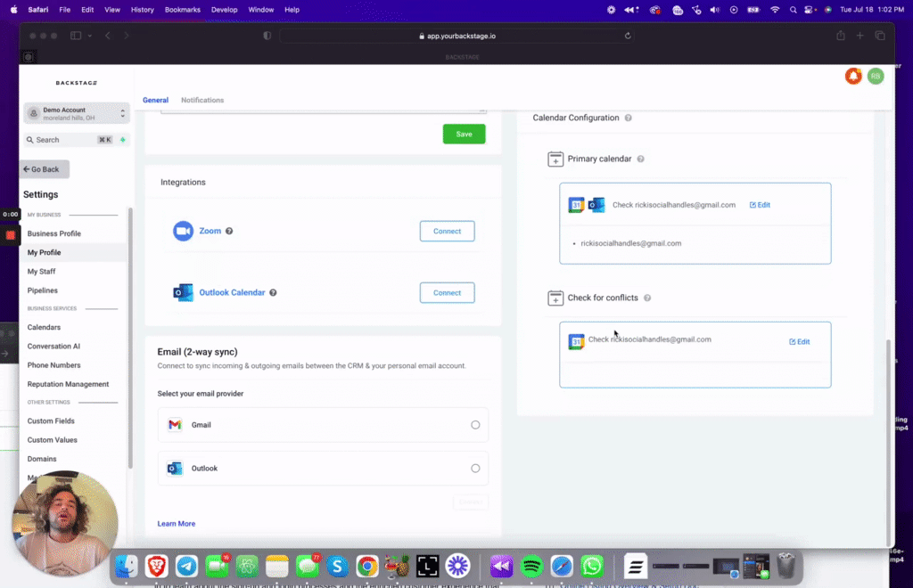
Task: Connect the Outlook Calendar integration
Action: pos(448,292)
